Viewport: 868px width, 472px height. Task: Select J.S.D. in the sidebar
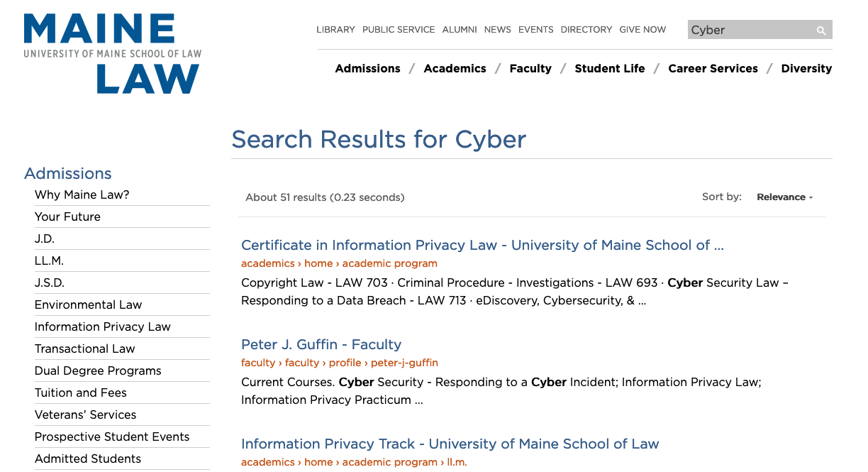[x=50, y=282]
